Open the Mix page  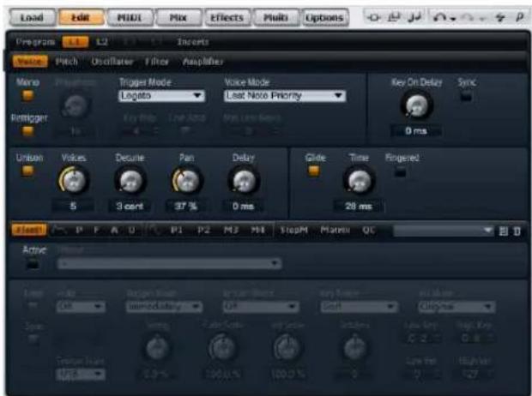click(x=178, y=17)
